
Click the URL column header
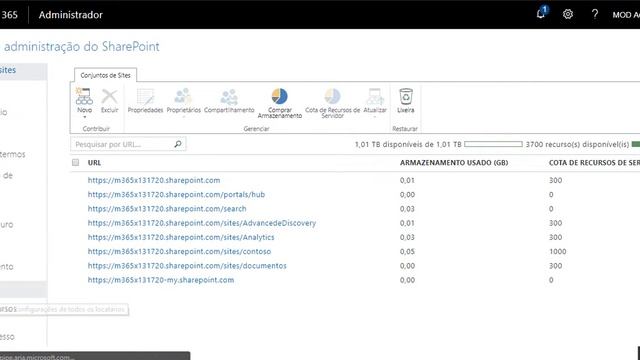tap(94, 162)
